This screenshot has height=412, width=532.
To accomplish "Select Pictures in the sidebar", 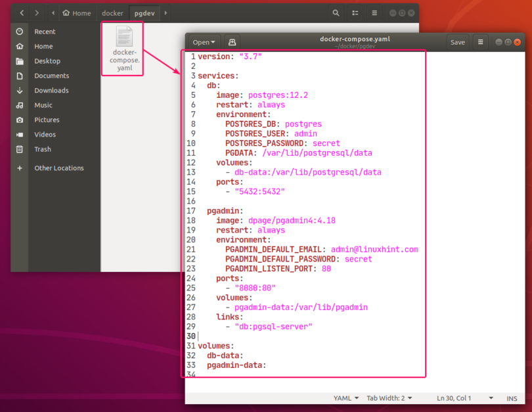I will point(45,120).
